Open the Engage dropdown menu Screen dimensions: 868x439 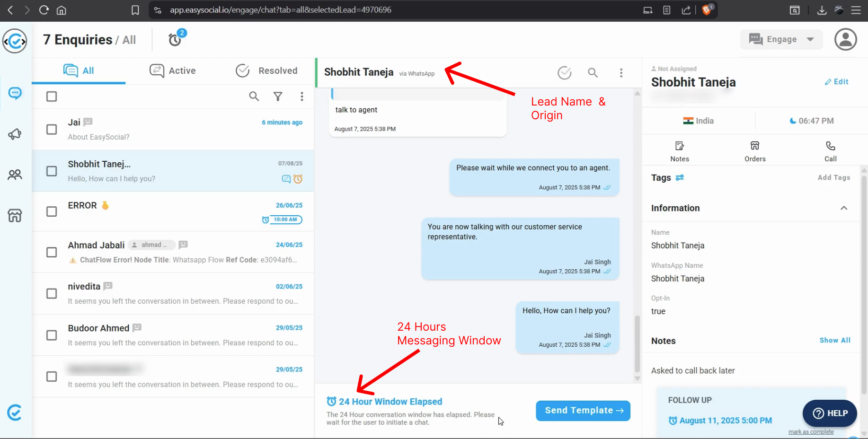click(781, 39)
